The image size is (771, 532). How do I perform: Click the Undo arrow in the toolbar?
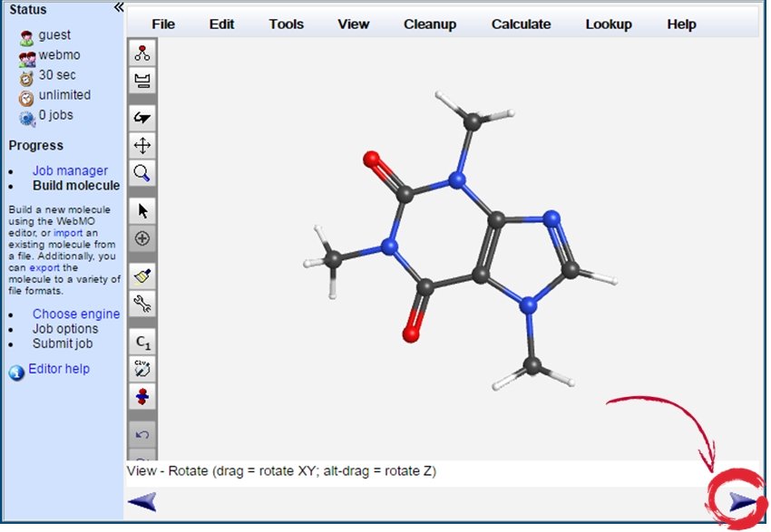point(141,435)
